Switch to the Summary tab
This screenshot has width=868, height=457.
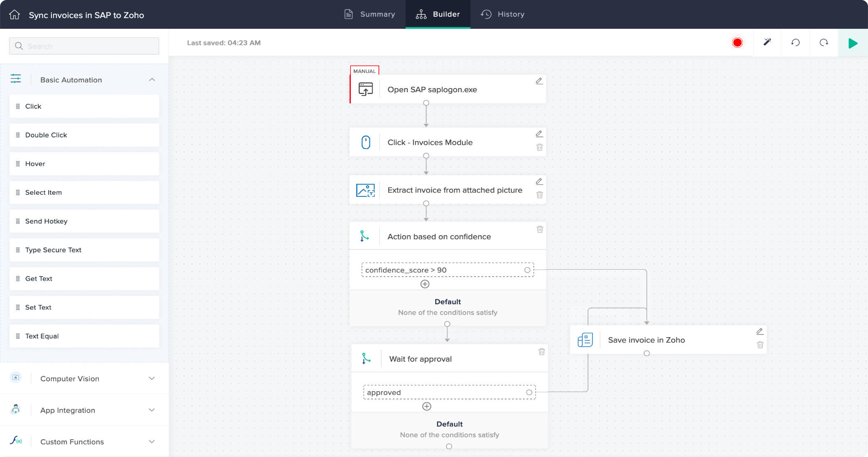point(370,14)
